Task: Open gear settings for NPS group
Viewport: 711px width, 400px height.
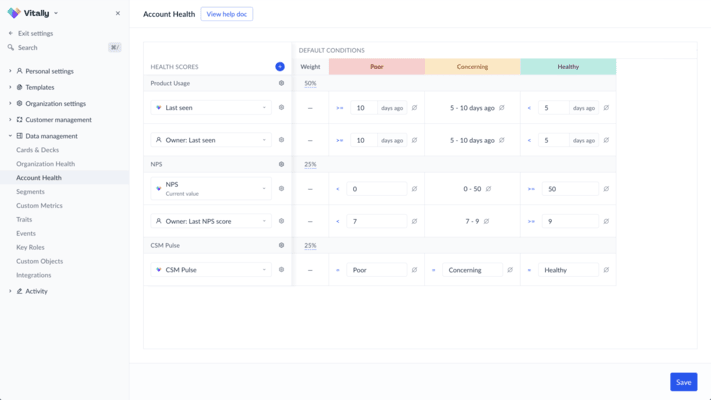Action: coord(281,164)
